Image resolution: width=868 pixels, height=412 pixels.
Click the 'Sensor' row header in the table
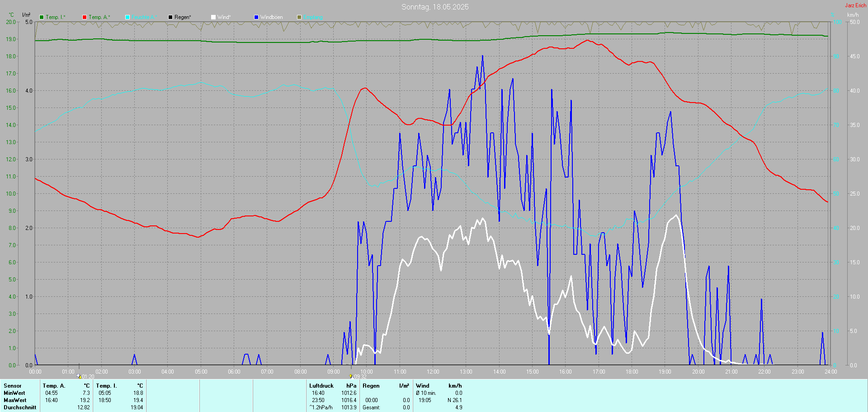(x=13, y=386)
